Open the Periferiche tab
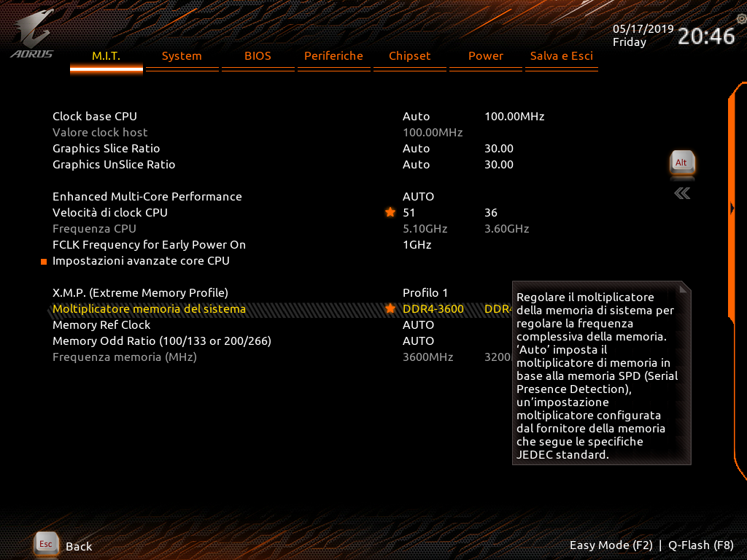This screenshot has height=560, width=747. 333,56
